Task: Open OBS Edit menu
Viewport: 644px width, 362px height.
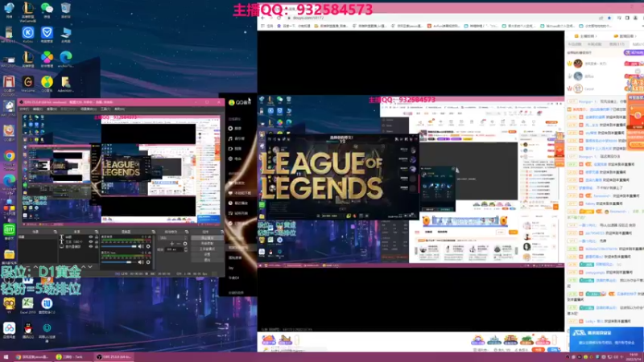Action: [x=38, y=109]
